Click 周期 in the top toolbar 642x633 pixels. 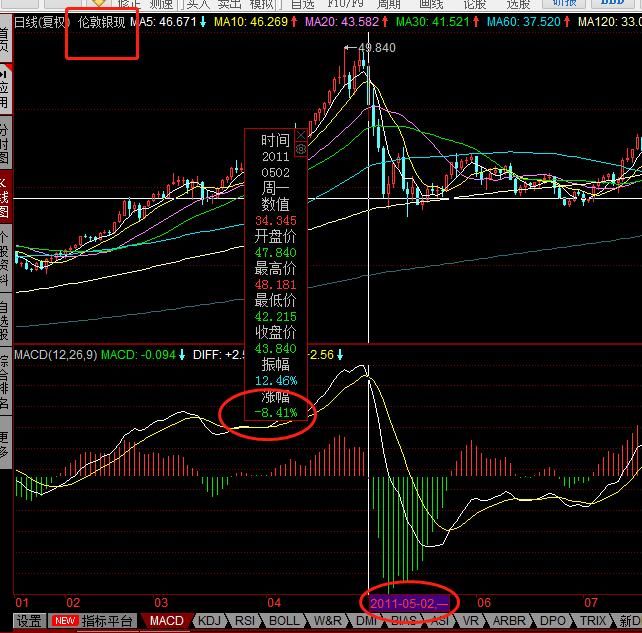(x=389, y=4)
